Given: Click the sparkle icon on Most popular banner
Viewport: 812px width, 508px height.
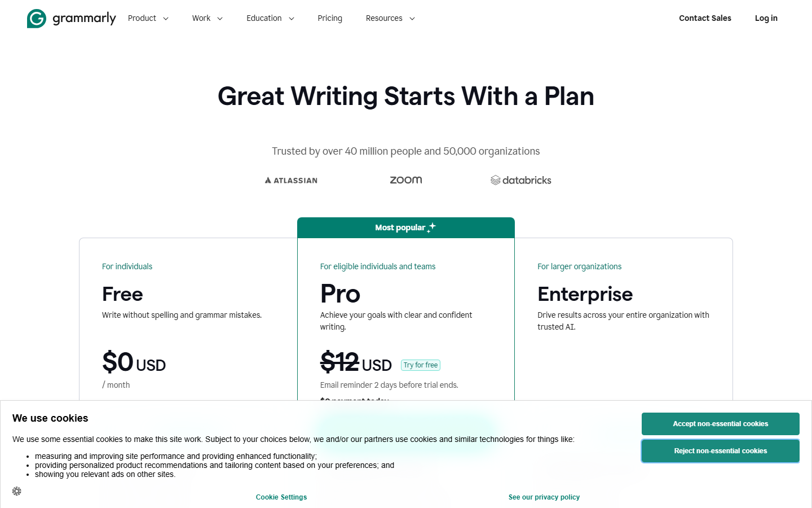Looking at the screenshot, I should point(431,226).
